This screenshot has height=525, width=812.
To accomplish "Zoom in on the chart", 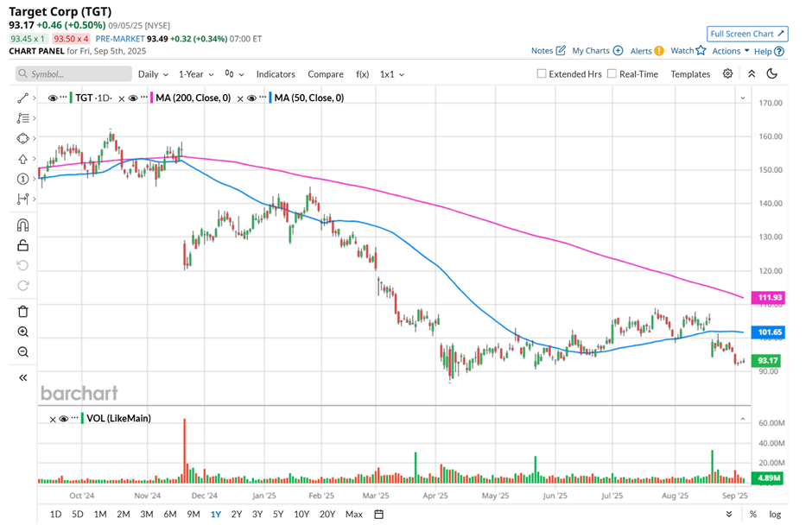I will pos(22,332).
